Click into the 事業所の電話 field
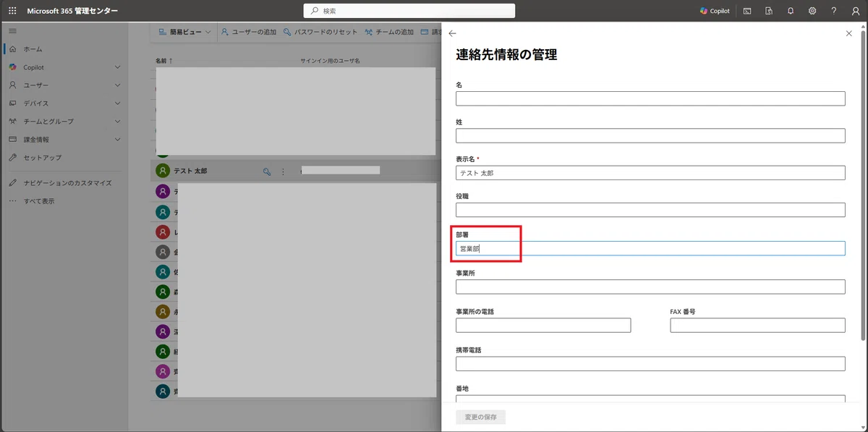The height and width of the screenshot is (432, 868). coord(543,326)
